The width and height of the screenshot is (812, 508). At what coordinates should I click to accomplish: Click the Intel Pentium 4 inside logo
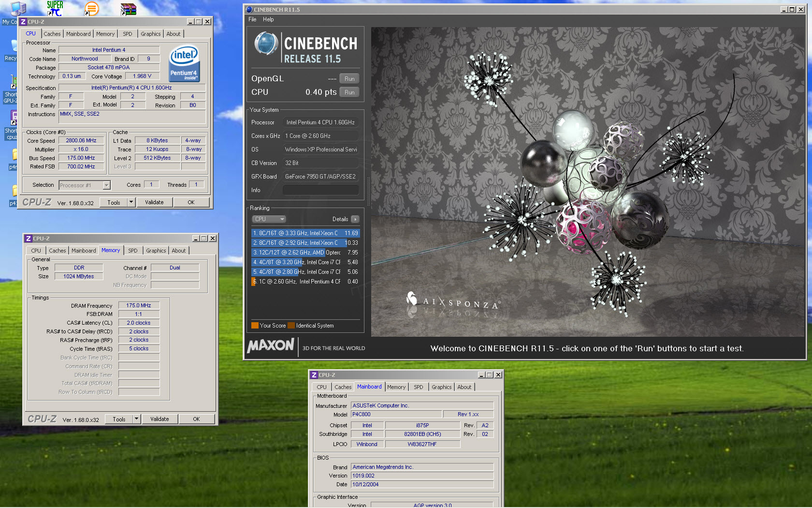point(184,64)
